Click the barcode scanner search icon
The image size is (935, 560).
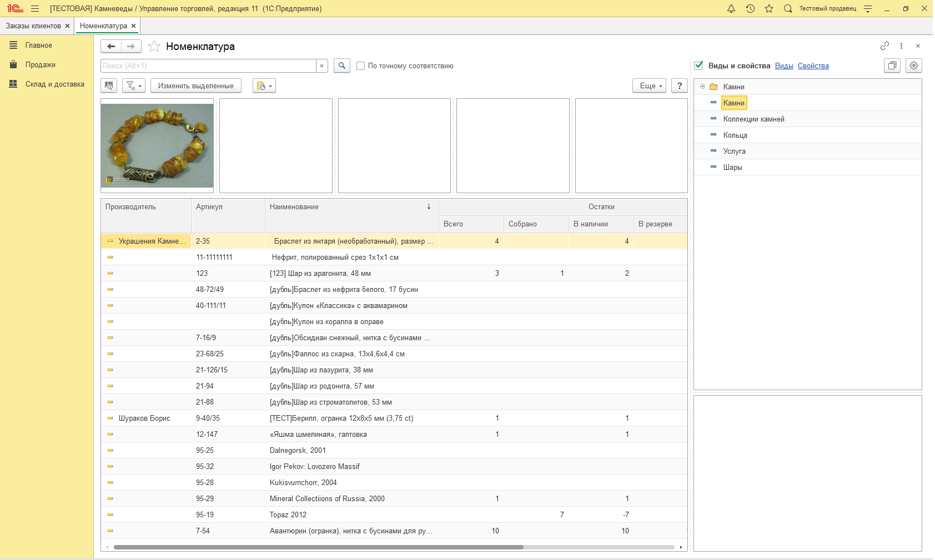[x=109, y=85]
